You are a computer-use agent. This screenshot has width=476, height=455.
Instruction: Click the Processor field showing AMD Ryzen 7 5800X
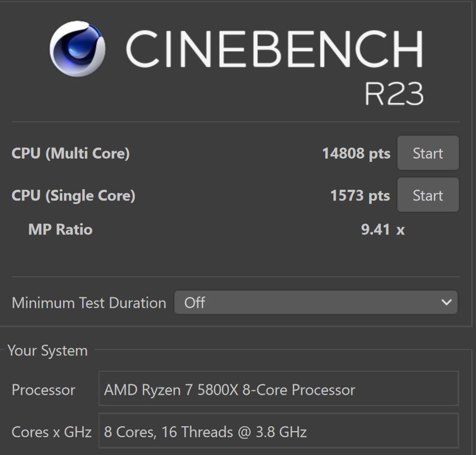pos(279,389)
